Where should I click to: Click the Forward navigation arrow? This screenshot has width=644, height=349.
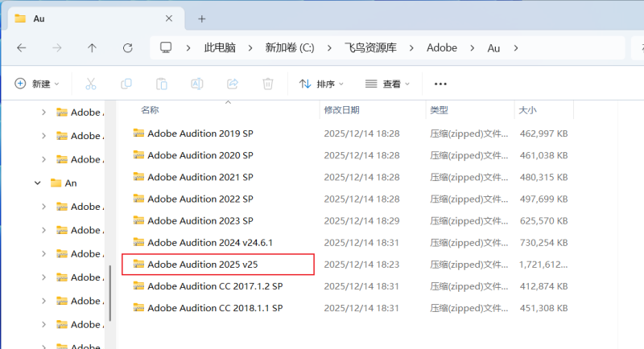[x=56, y=48]
